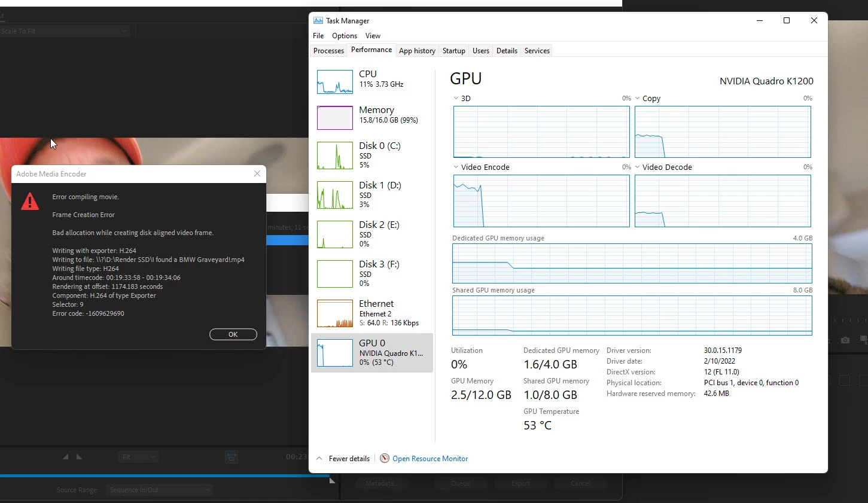This screenshot has height=503, width=868.
Task: Click the aspect ratio correction icon
Action: pyautogui.click(x=232, y=457)
